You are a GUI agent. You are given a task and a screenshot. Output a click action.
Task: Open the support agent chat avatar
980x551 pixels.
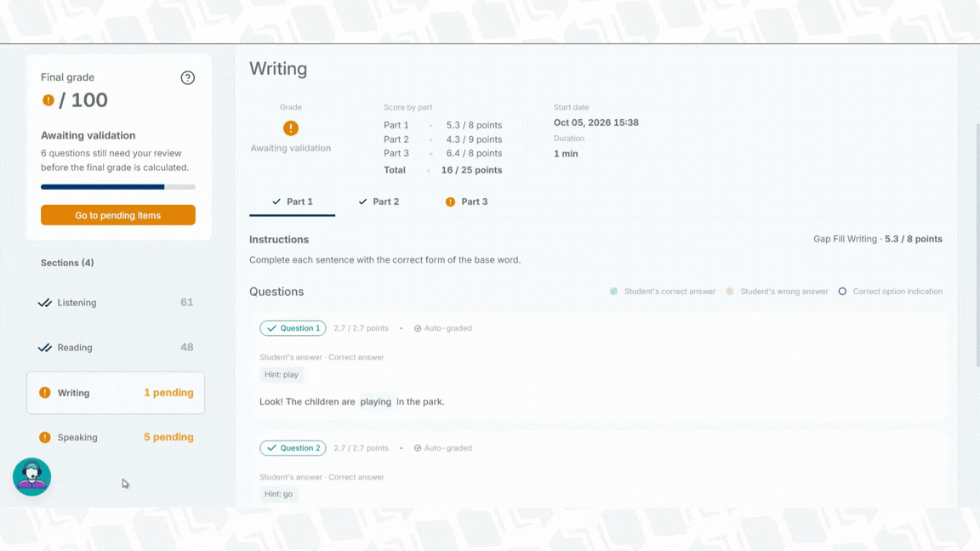(31, 477)
